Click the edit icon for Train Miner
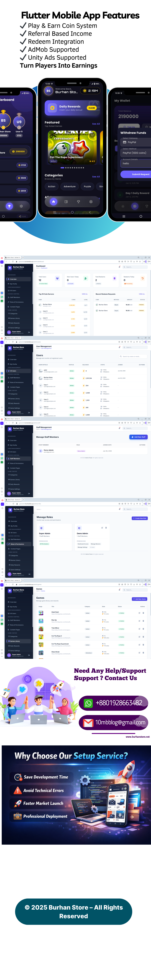 pyautogui.click(x=140, y=629)
